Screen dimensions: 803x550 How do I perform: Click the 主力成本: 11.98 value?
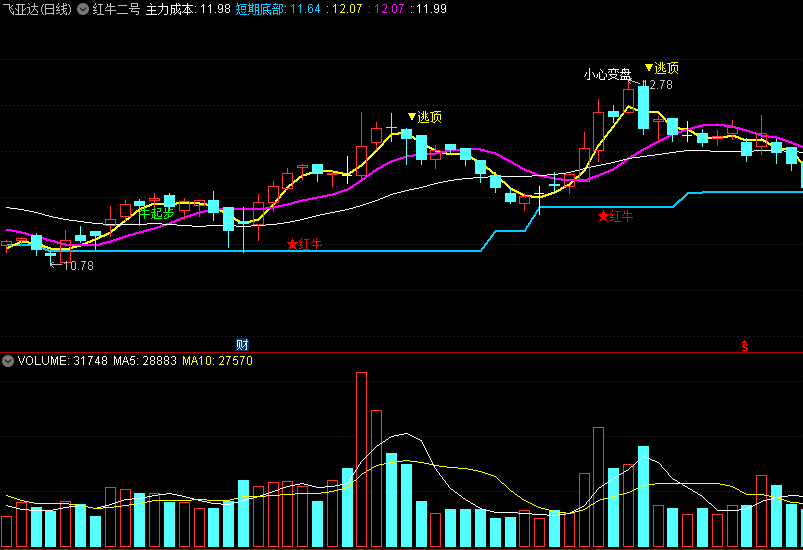pyautogui.click(x=188, y=9)
